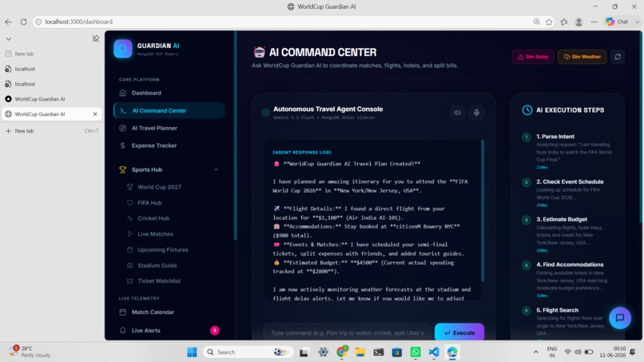Click the Sports Hub trophy icon
The width and height of the screenshot is (644, 362).
(x=122, y=169)
